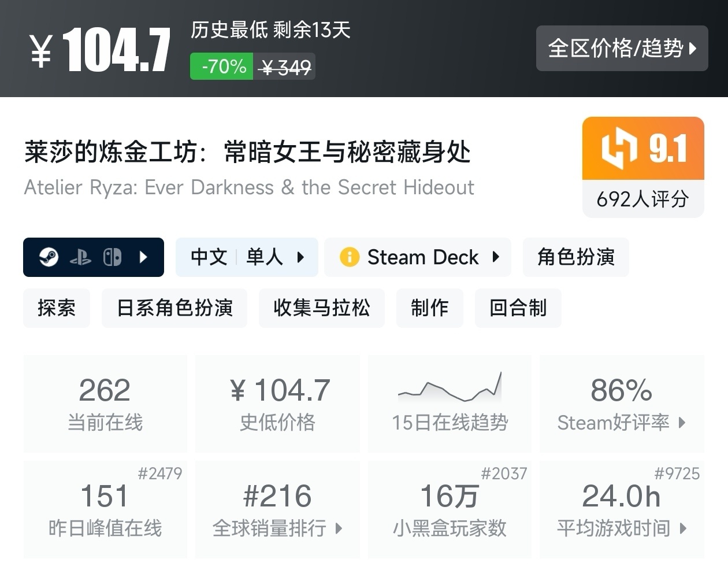
Task: Click the crossed-out ¥349 original price
Action: click(285, 68)
